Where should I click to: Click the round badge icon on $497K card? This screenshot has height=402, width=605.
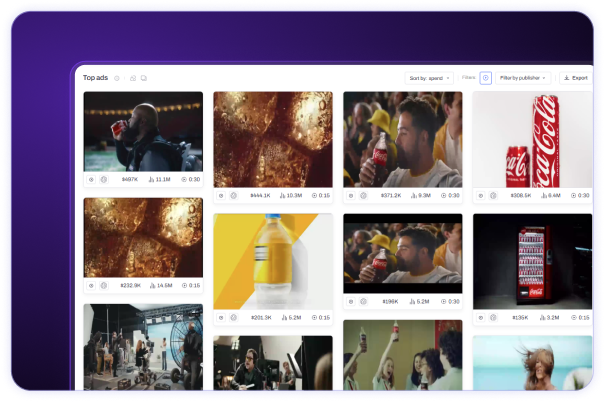coord(104,179)
